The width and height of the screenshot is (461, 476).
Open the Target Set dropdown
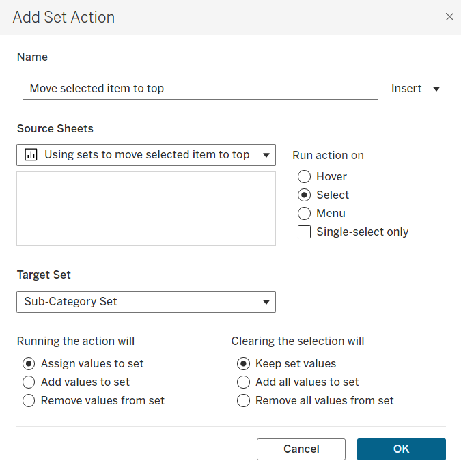pyautogui.click(x=266, y=302)
